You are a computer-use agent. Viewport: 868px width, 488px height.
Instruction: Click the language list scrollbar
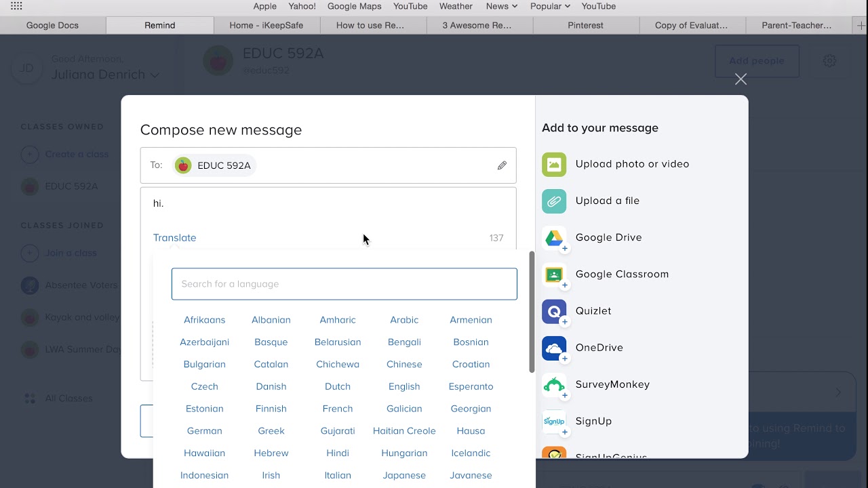pyautogui.click(x=532, y=312)
